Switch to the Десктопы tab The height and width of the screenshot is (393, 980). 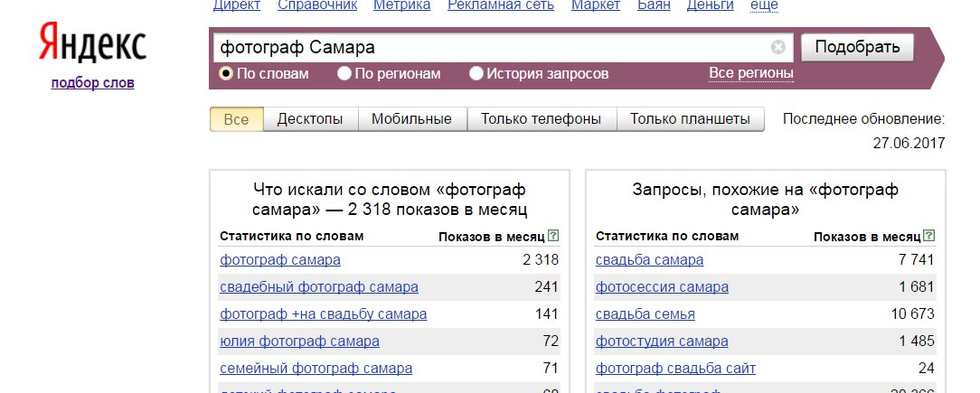click(310, 119)
